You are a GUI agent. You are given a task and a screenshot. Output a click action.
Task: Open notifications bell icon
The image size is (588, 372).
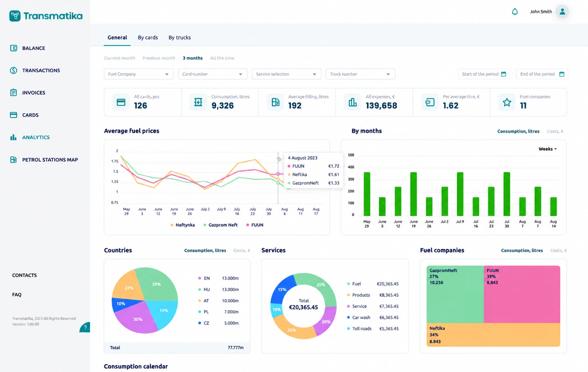[x=514, y=12]
